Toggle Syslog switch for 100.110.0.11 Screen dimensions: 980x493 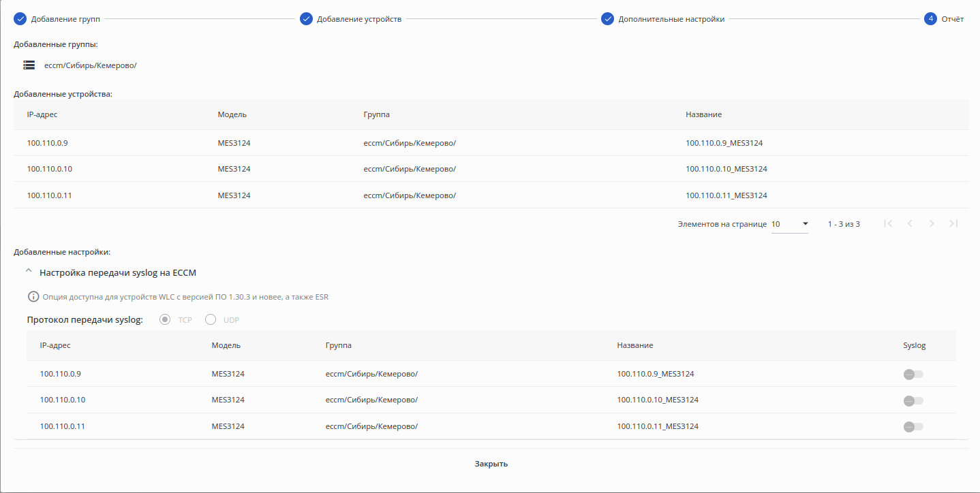click(x=913, y=426)
